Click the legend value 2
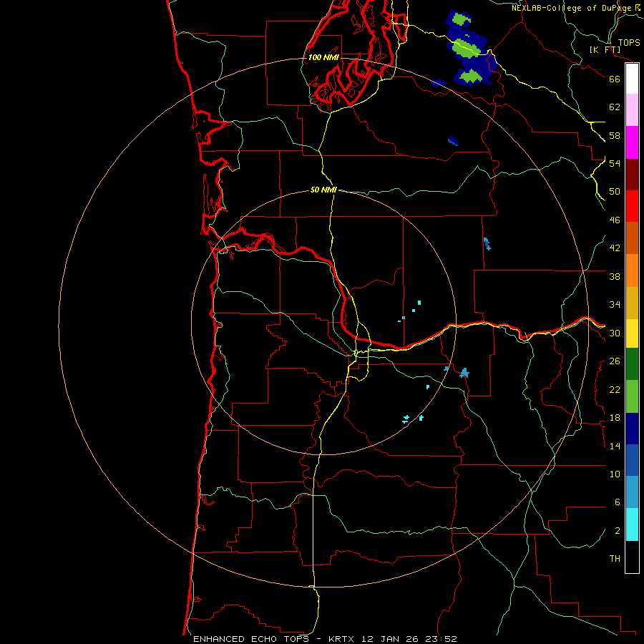Image resolution: width=644 pixels, height=644 pixels. click(618, 531)
